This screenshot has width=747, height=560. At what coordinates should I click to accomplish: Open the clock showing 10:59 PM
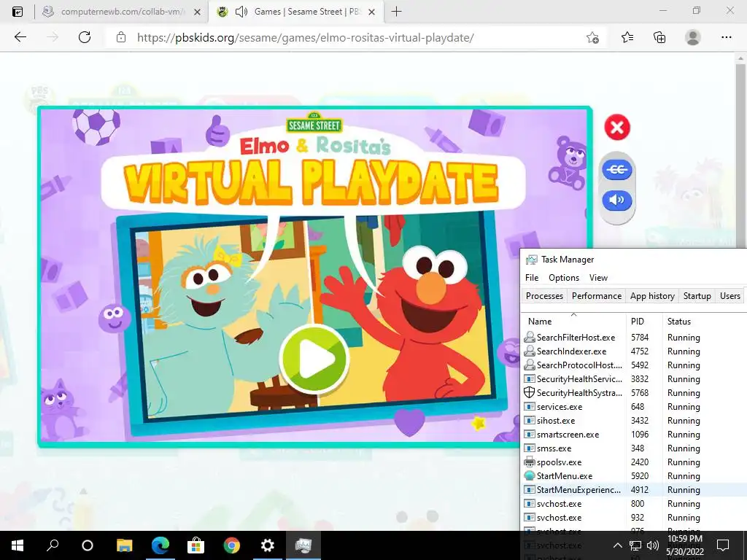[x=684, y=545]
